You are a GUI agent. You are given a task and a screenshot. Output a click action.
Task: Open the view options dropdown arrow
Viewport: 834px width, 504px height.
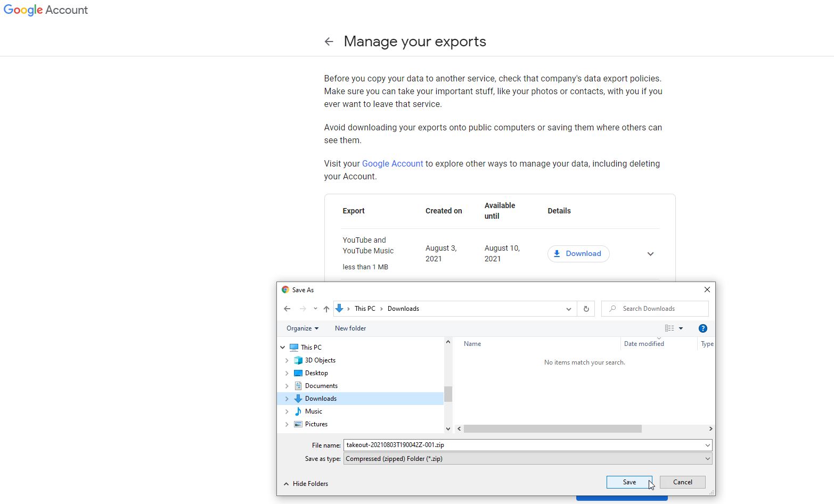coord(681,328)
